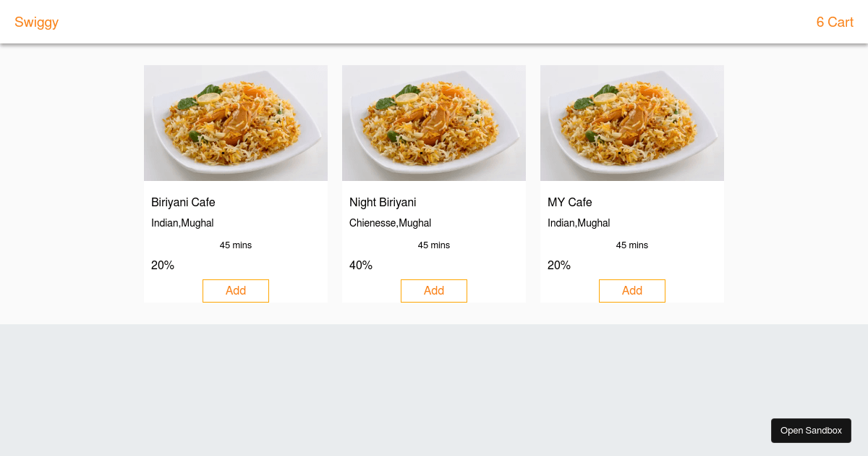Click Chienesse,Mughal cuisine under Night Biriyani
Viewport: 868px width, 456px height.
390,223
